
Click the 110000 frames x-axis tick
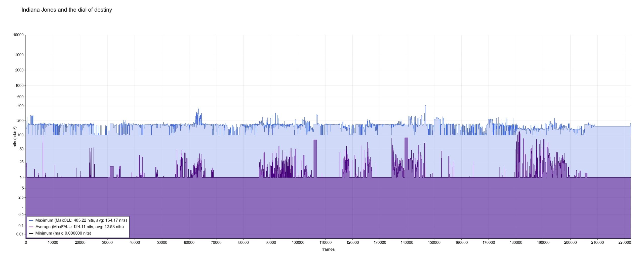click(325, 243)
